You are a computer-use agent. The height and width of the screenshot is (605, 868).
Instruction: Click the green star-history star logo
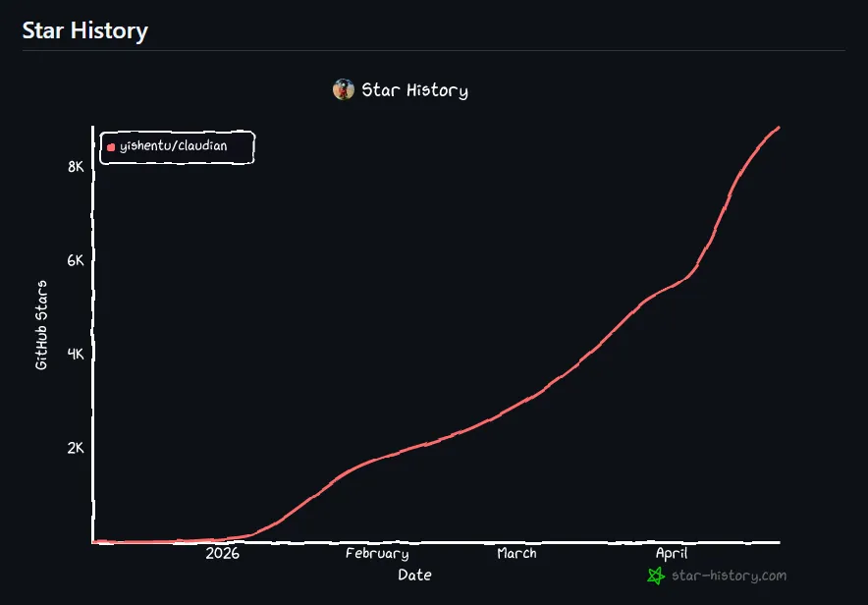pos(656,576)
